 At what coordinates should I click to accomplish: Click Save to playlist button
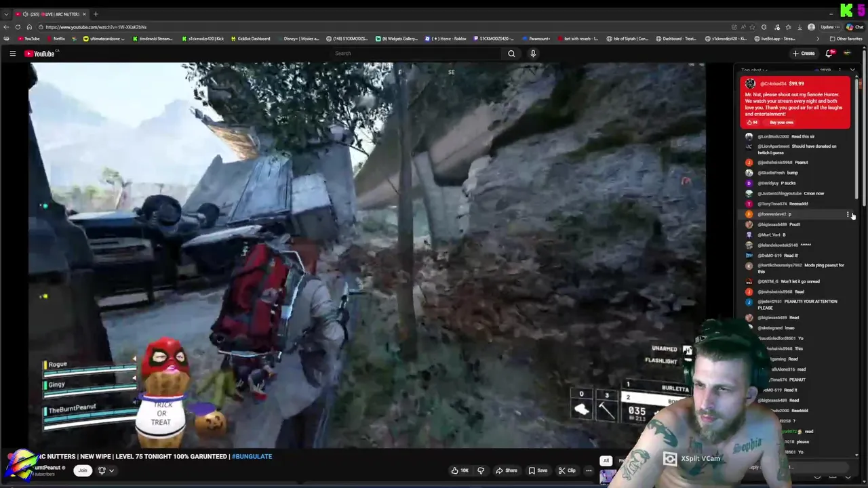(538, 470)
